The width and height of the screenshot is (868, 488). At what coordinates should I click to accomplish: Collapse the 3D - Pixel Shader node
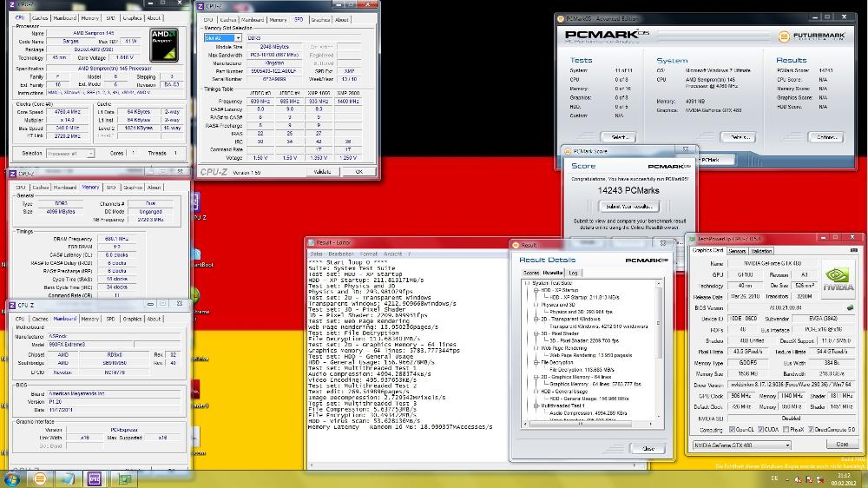536,334
